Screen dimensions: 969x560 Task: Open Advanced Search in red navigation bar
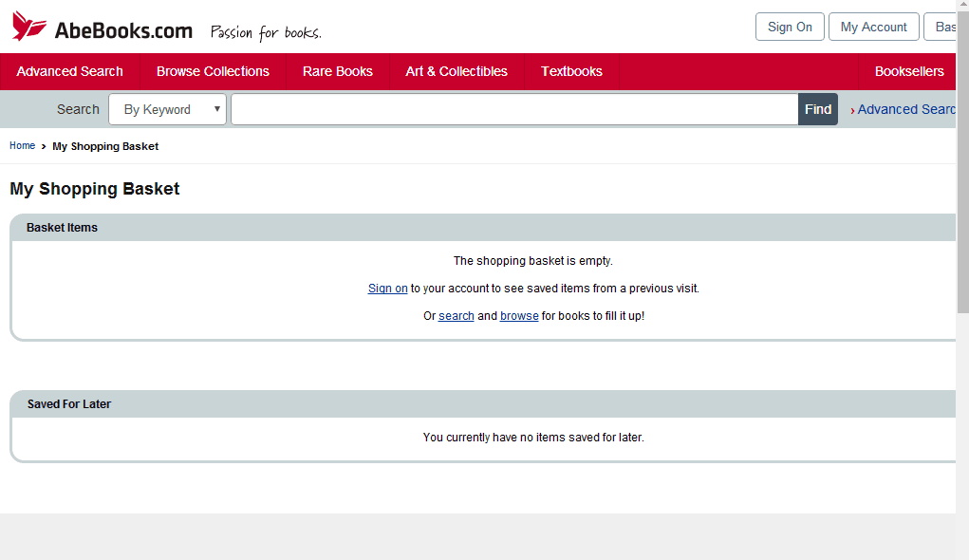click(x=69, y=71)
